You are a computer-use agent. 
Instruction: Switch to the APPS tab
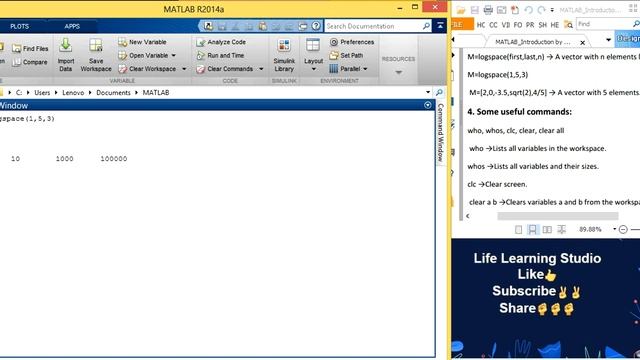tap(72, 26)
